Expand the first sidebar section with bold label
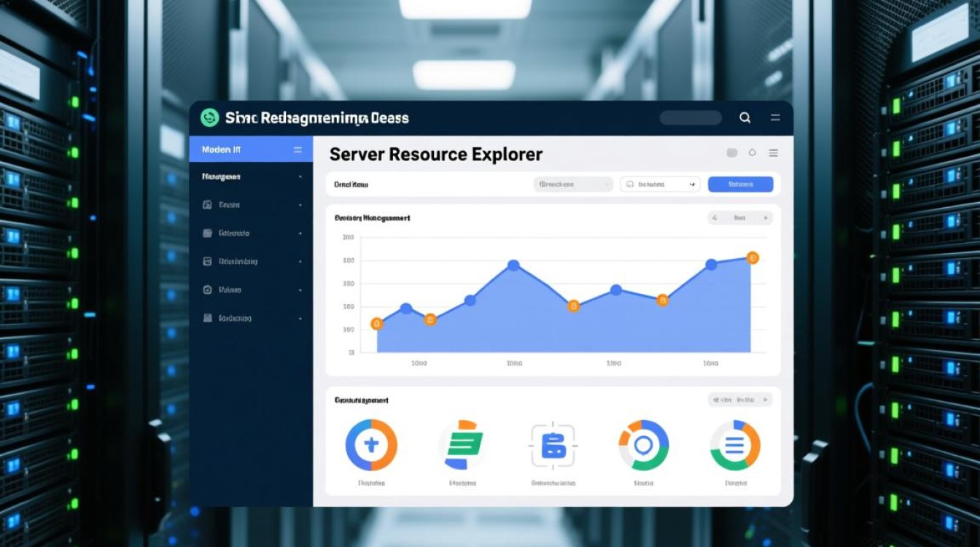 (251, 176)
